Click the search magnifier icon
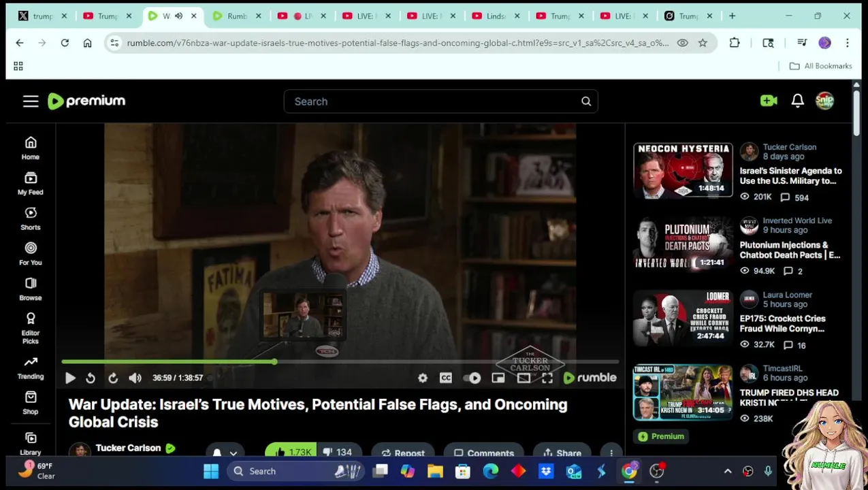868x490 pixels. coord(586,101)
